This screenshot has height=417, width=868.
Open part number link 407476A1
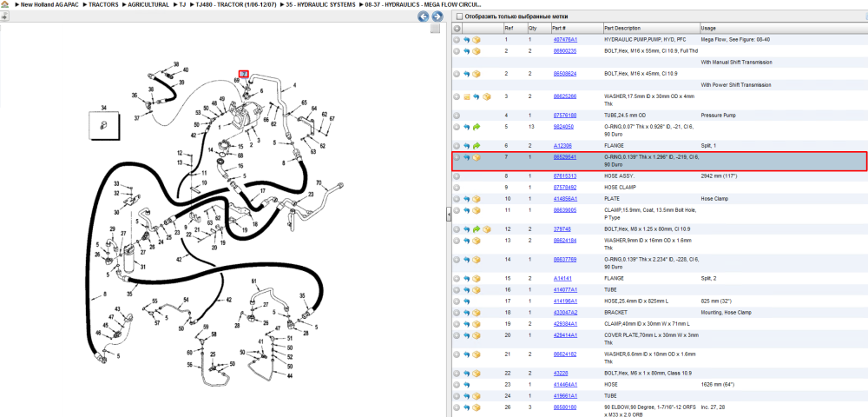coord(565,40)
